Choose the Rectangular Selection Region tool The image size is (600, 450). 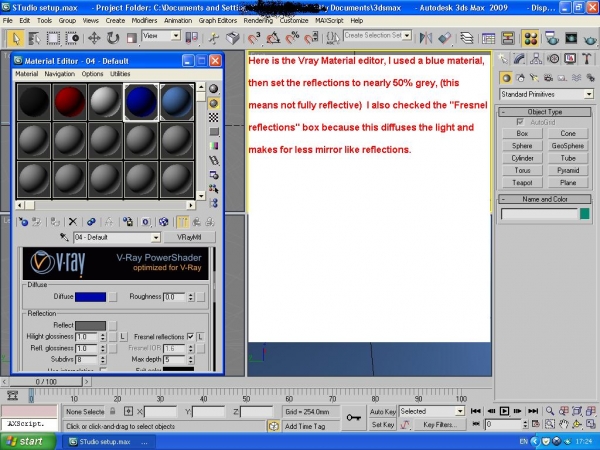click(x=53, y=38)
